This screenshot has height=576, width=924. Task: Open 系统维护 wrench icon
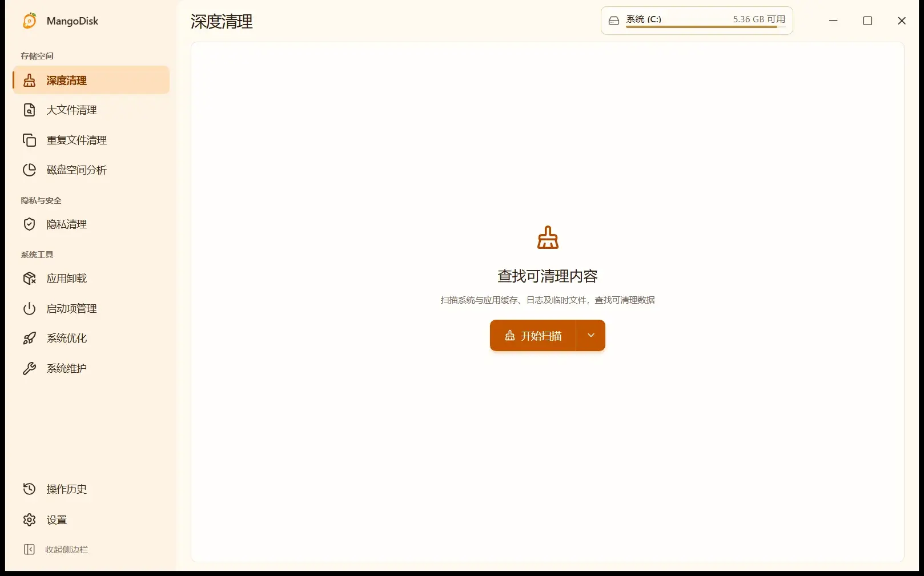click(29, 368)
